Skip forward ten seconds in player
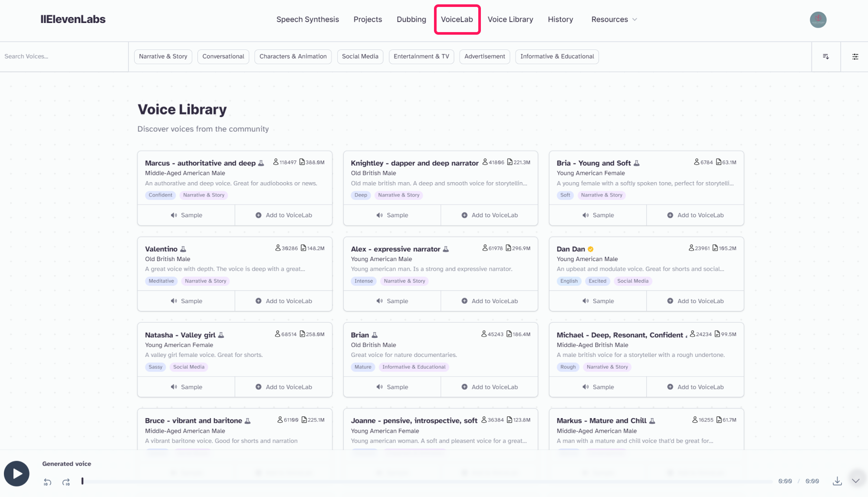The image size is (868, 497). (66, 482)
